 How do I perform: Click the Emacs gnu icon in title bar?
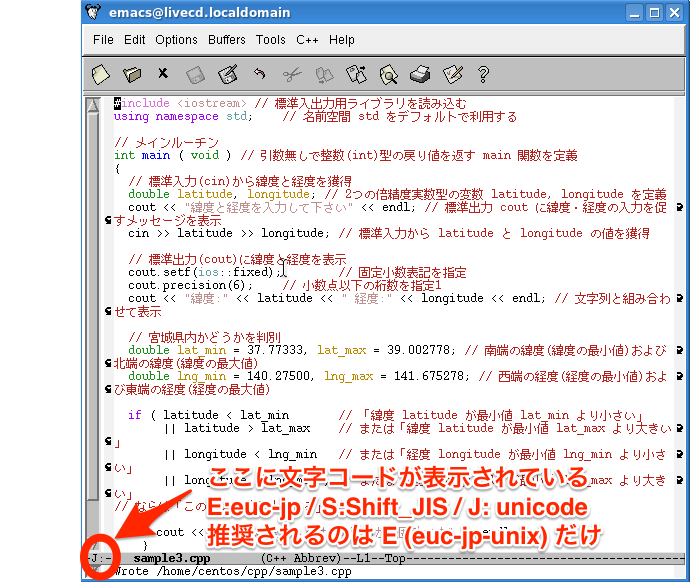point(93,12)
